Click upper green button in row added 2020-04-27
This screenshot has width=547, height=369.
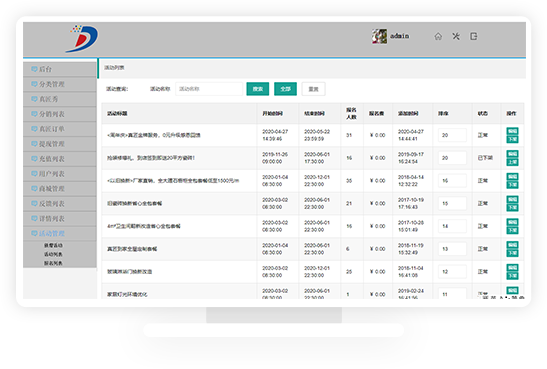pyautogui.click(x=512, y=131)
